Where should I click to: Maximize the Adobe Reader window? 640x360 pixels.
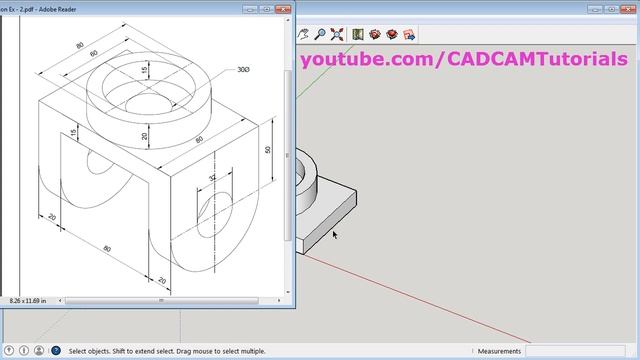pos(267,9)
